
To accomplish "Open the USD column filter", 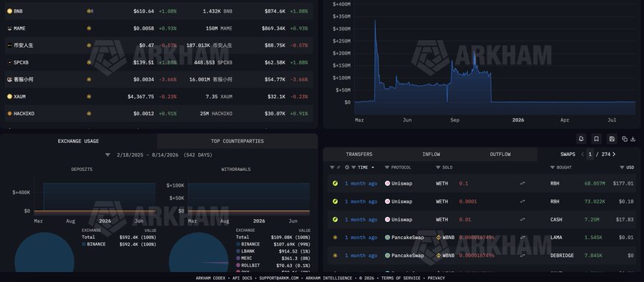I will (622, 167).
